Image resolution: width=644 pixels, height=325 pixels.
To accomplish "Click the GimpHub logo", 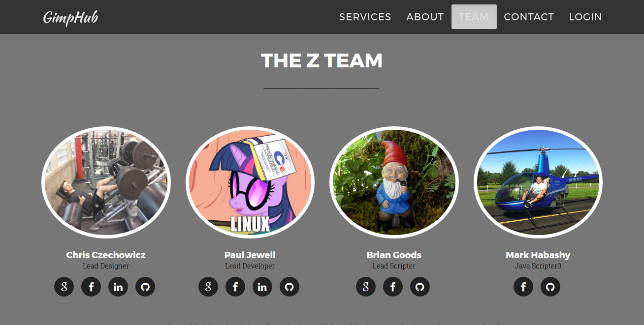I will point(70,18).
